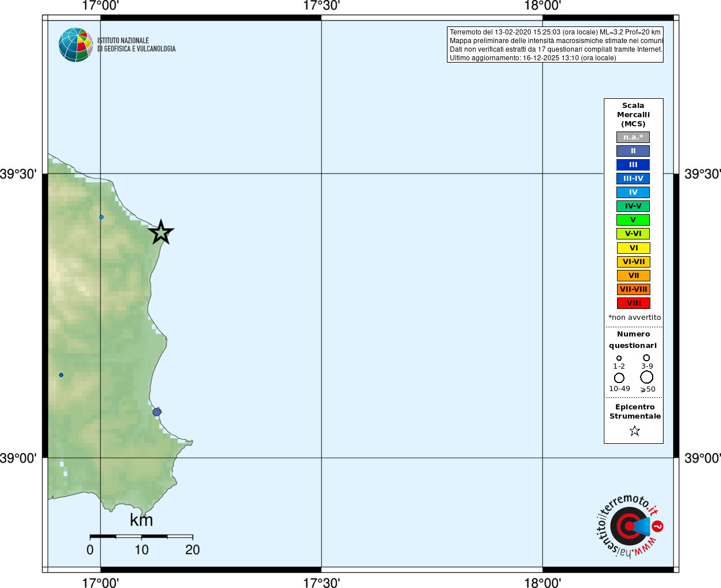The width and height of the screenshot is (721, 588).
Task: Select the red VIII intensity swatch
Action: pyautogui.click(x=634, y=303)
